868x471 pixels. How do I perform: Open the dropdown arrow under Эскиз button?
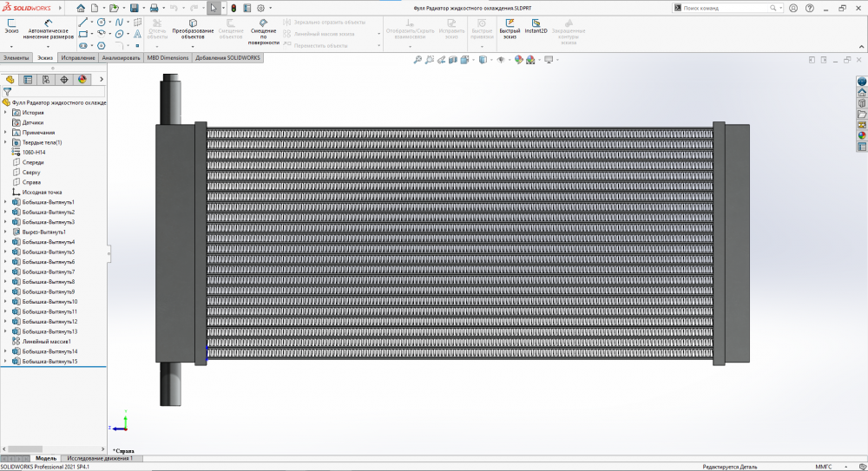pyautogui.click(x=11, y=43)
